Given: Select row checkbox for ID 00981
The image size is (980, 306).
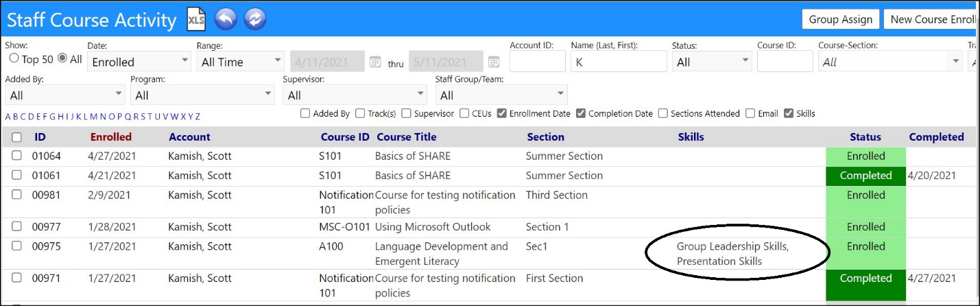Looking at the screenshot, I should (x=16, y=195).
